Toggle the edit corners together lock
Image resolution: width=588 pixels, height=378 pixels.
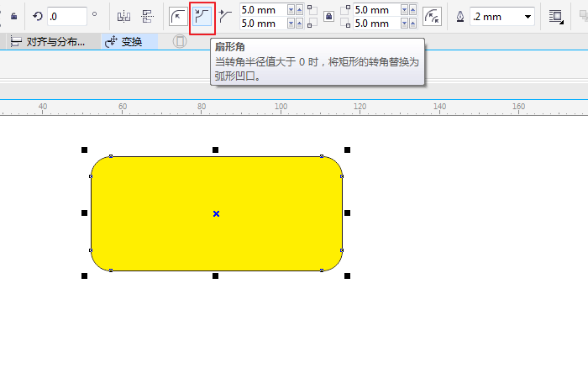[x=328, y=16]
